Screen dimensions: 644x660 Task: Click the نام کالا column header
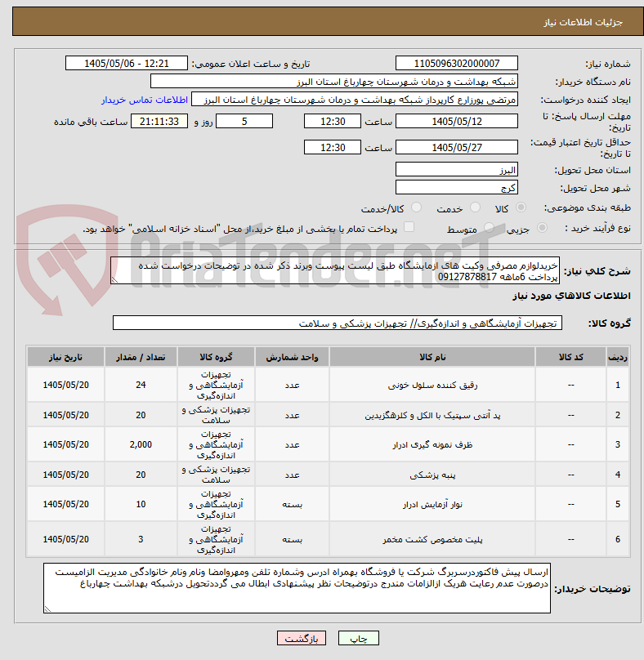432,357
